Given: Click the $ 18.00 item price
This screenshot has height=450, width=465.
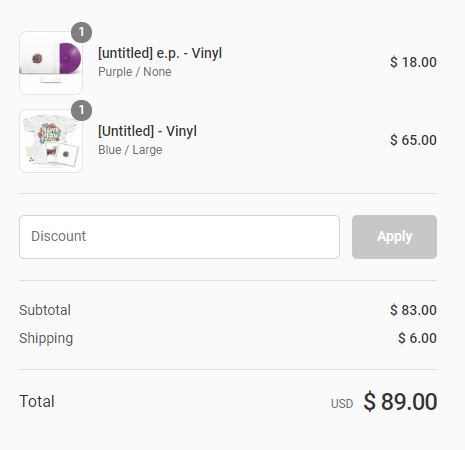Looking at the screenshot, I should (x=413, y=62).
